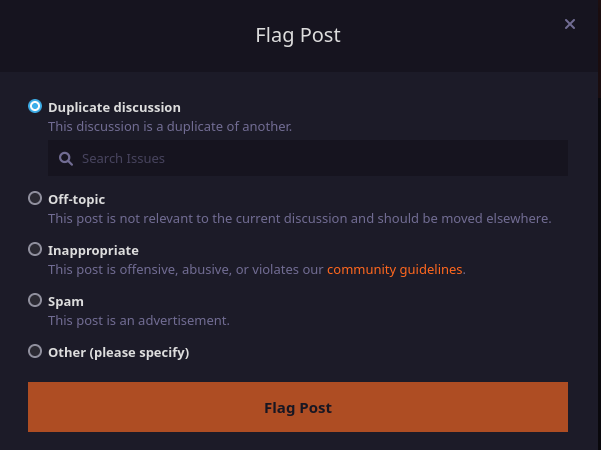601x450 pixels.
Task: Click the "Off-topic" label text
Action: point(76,199)
